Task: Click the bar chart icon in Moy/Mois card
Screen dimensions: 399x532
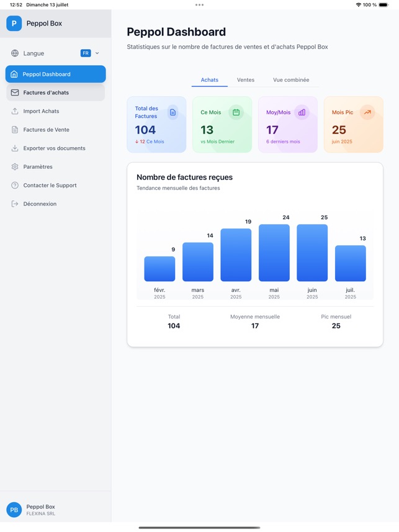Action: [x=302, y=112]
